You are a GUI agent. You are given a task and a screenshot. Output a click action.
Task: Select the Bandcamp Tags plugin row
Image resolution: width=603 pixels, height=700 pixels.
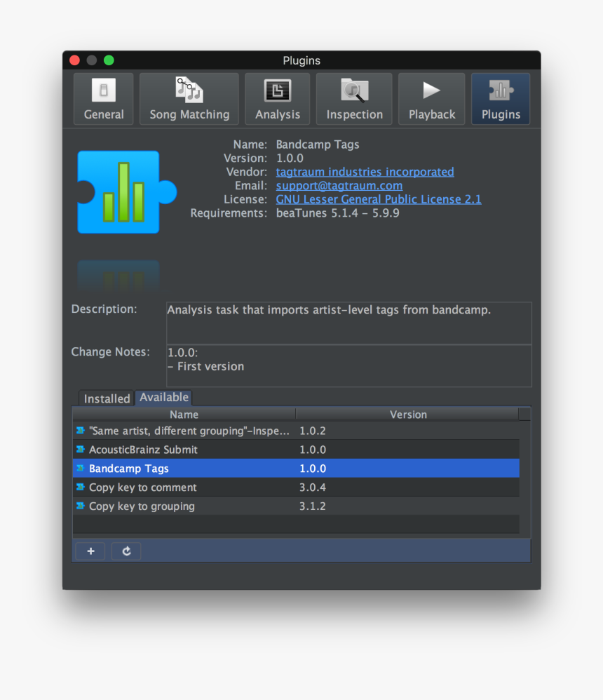click(296, 469)
